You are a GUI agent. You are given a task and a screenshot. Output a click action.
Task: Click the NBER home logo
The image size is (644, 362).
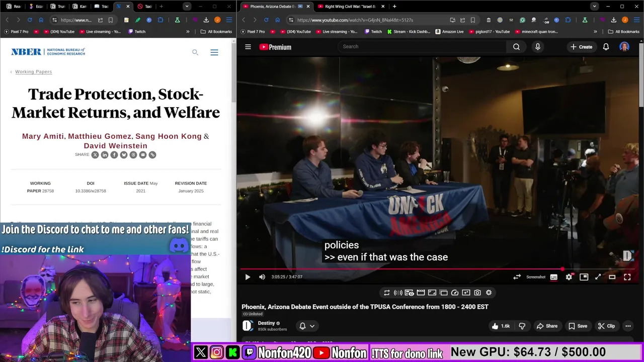pyautogui.click(x=48, y=52)
